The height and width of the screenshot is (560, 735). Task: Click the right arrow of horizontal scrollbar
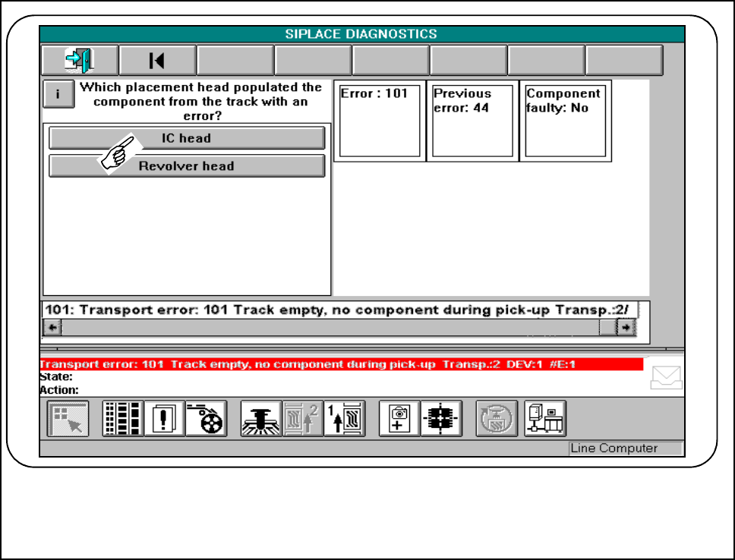click(626, 327)
